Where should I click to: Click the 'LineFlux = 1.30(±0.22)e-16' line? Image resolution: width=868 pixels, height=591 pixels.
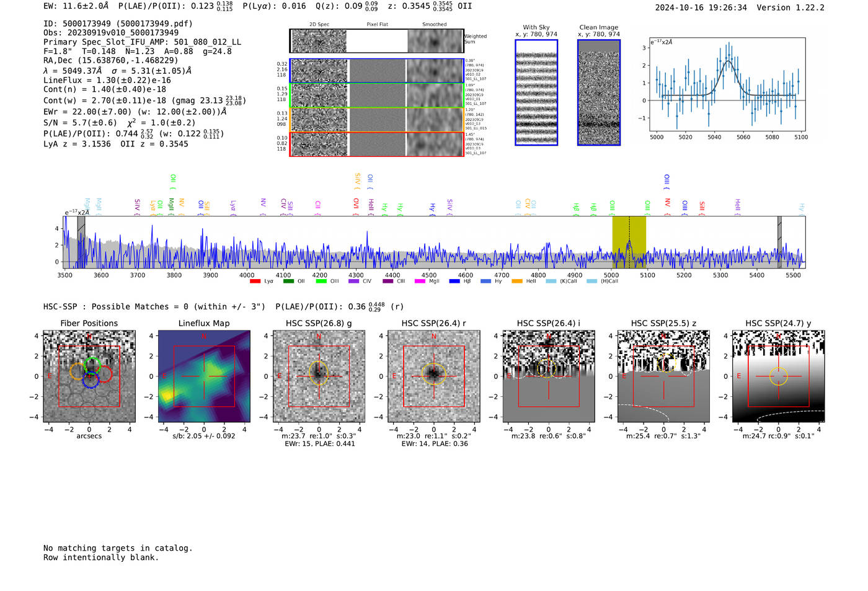[107, 80]
